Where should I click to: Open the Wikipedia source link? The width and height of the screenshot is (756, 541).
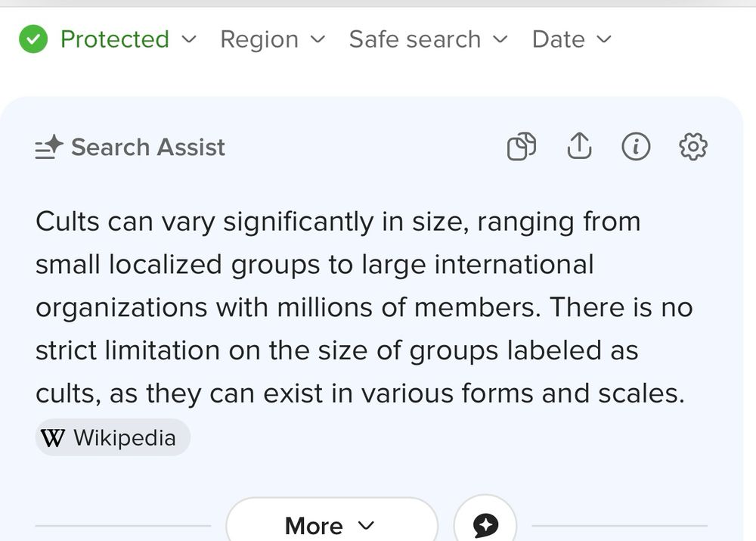(x=113, y=438)
